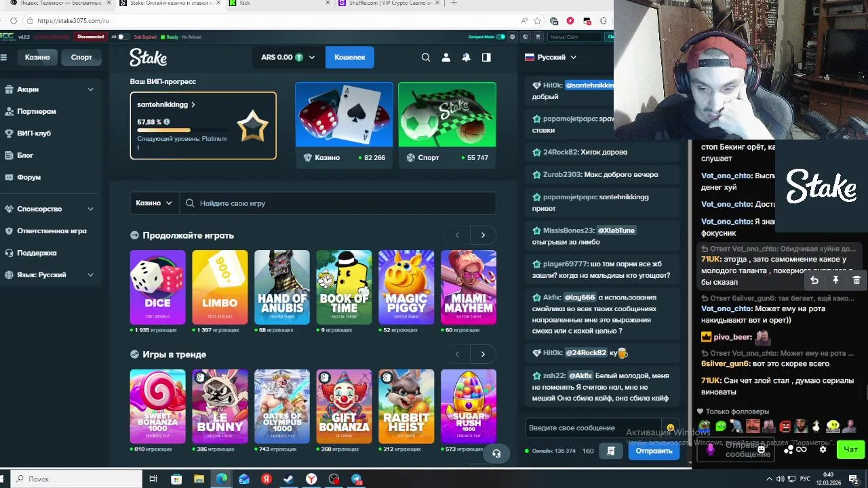This screenshot has width=868, height=488.
Task: Click the browser page refresh icon
Action: 14,20
